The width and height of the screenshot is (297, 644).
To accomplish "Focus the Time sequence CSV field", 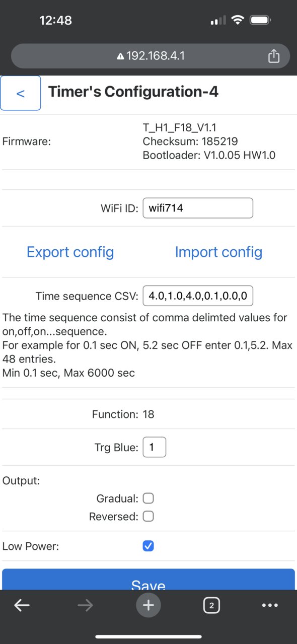I will 198,296.
